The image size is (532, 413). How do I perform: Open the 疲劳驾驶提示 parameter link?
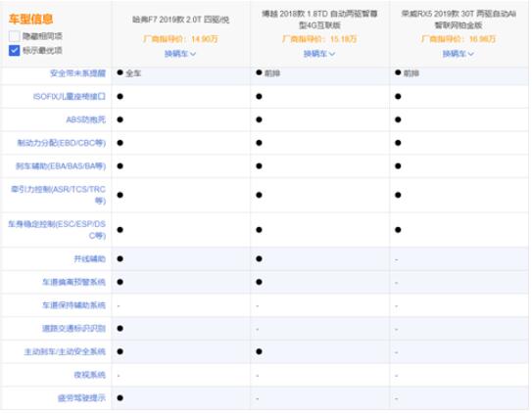[x=81, y=397]
